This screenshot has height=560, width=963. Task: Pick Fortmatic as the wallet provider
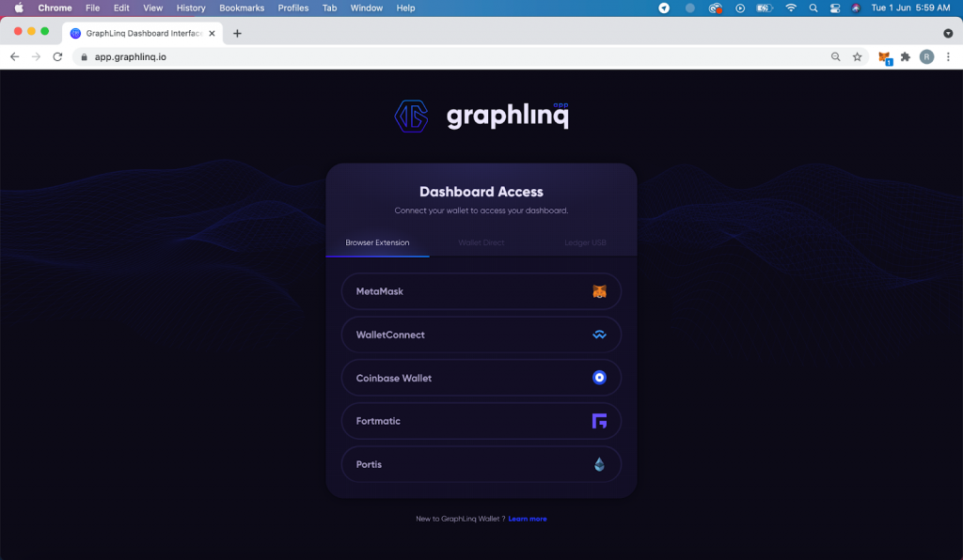(x=481, y=421)
